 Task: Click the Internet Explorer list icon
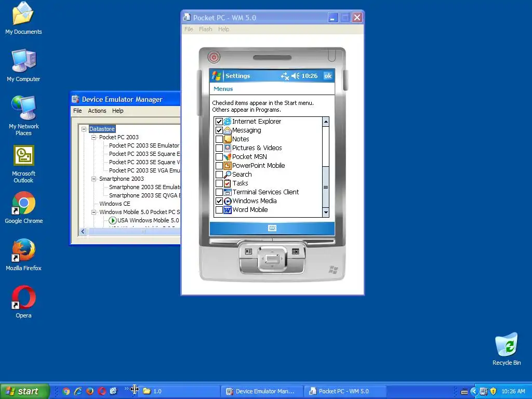(228, 122)
